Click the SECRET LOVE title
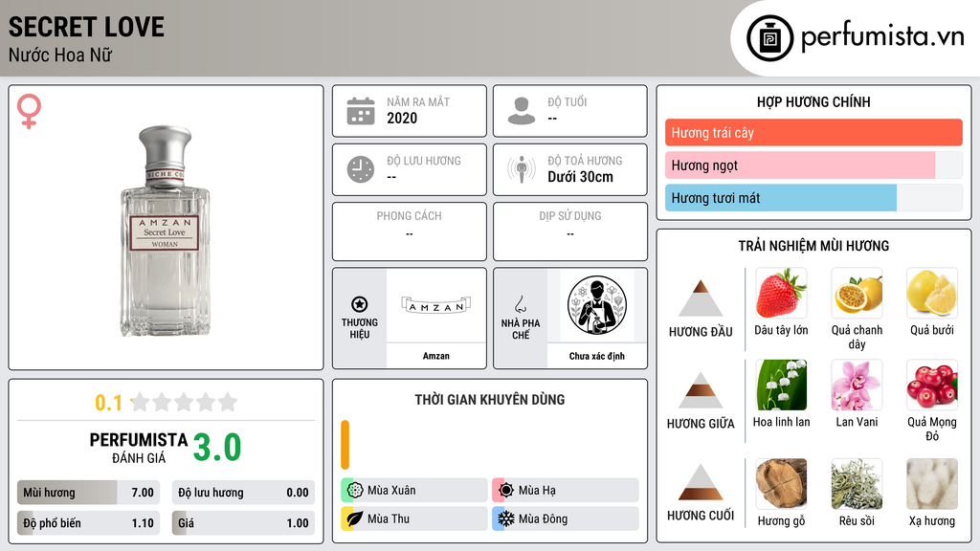 tap(86, 27)
